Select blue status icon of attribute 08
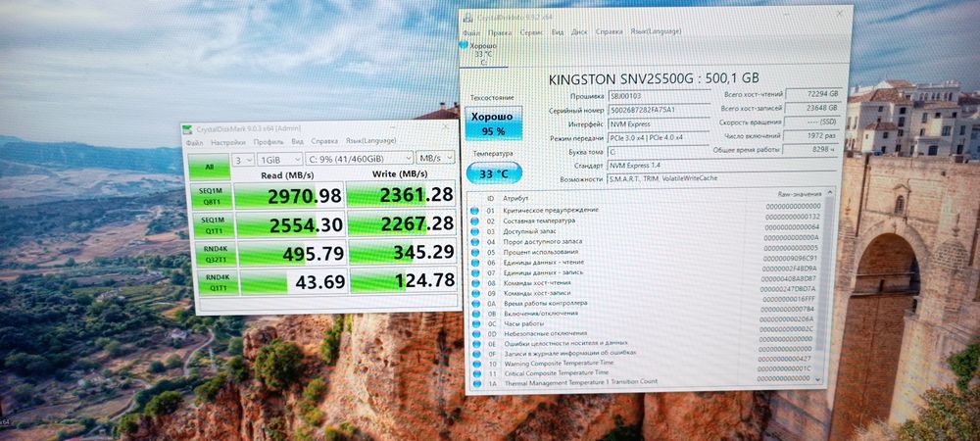 click(475, 282)
